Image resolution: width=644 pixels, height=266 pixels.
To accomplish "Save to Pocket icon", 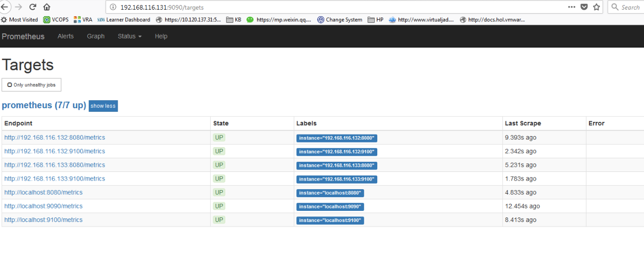I will point(584,7).
